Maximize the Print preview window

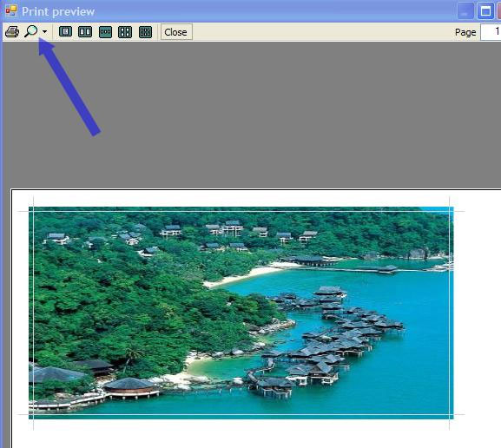tap(485, 11)
